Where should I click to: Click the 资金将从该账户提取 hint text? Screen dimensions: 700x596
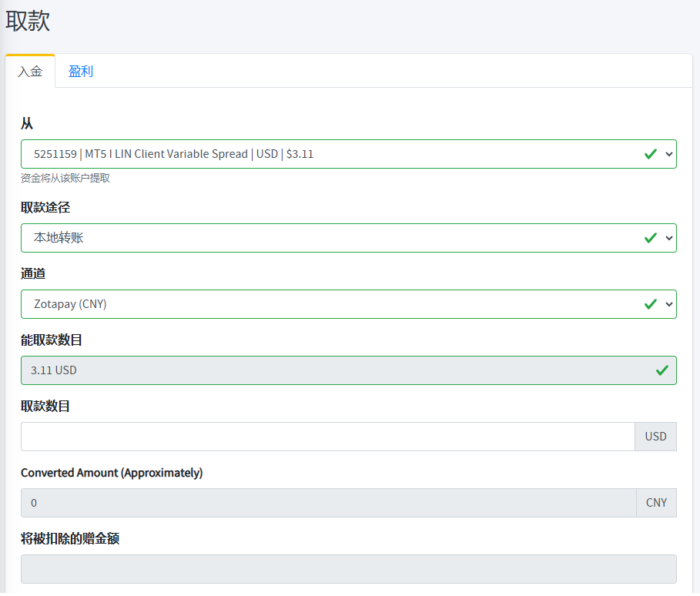click(x=65, y=178)
